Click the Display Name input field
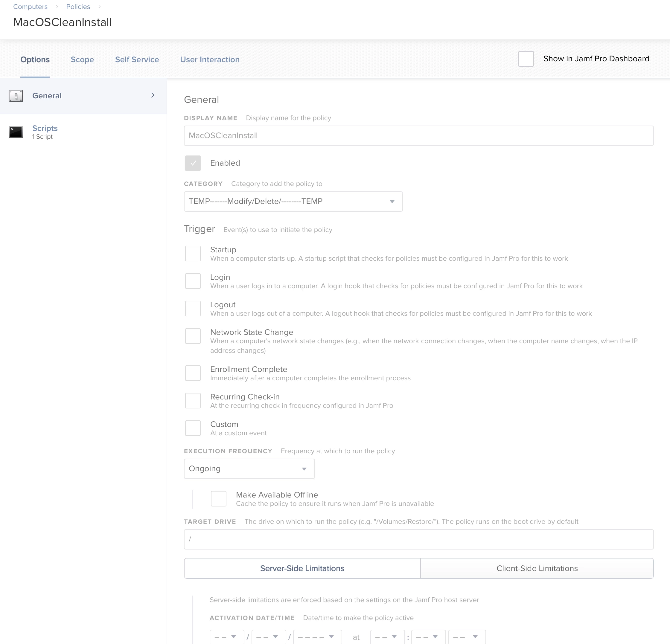The width and height of the screenshot is (670, 644). click(419, 136)
